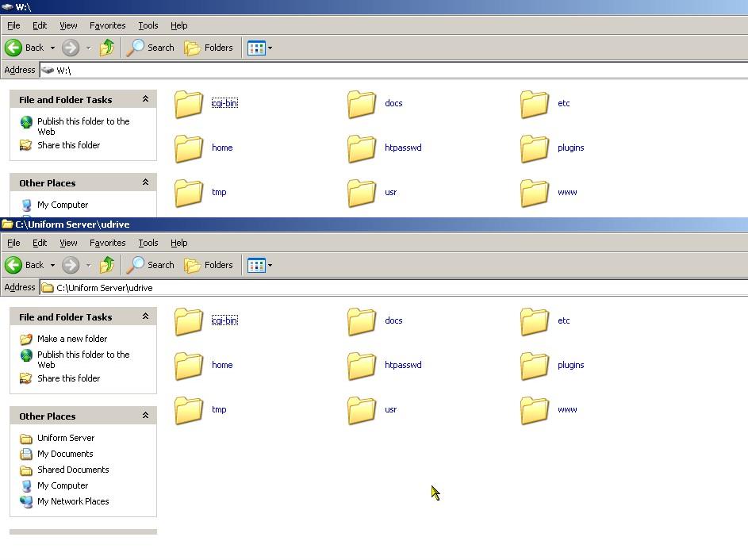The height and width of the screenshot is (560, 748).
Task: Collapse File and Folder Tasks in udrive window
Action: [x=145, y=316]
